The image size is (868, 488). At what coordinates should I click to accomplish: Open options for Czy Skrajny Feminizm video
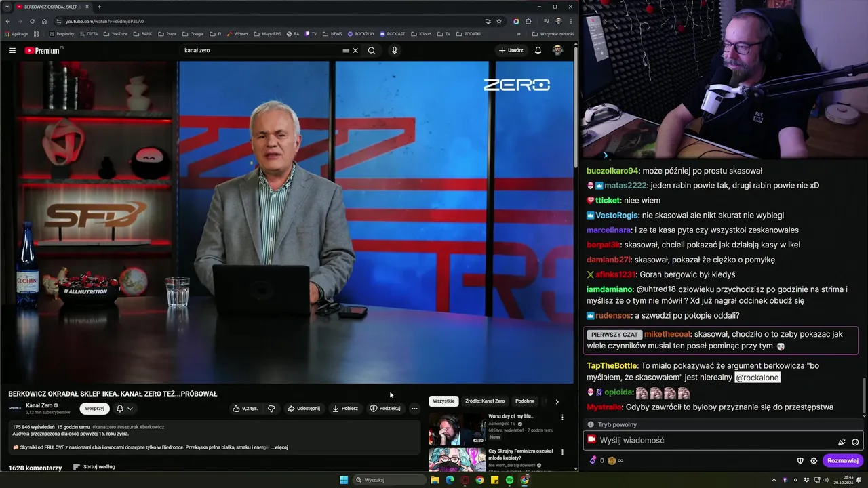[x=562, y=453]
